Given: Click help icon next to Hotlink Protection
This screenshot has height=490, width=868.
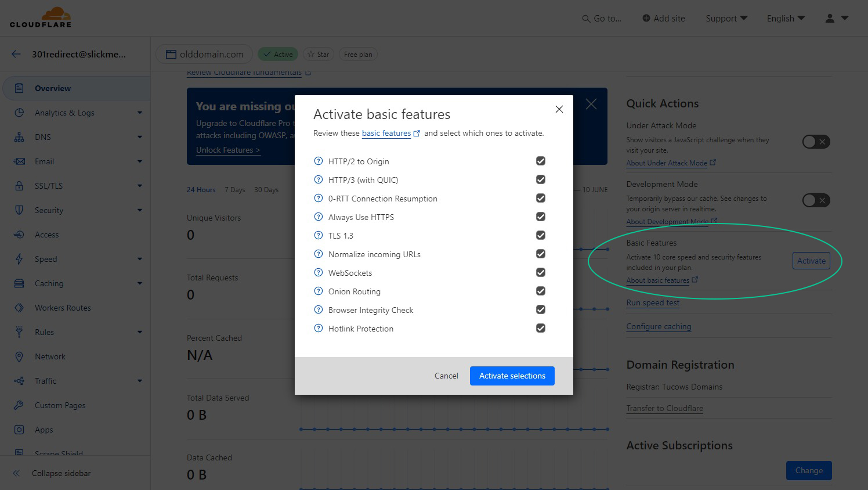Looking at the screenshot, I should click(318, 328).
